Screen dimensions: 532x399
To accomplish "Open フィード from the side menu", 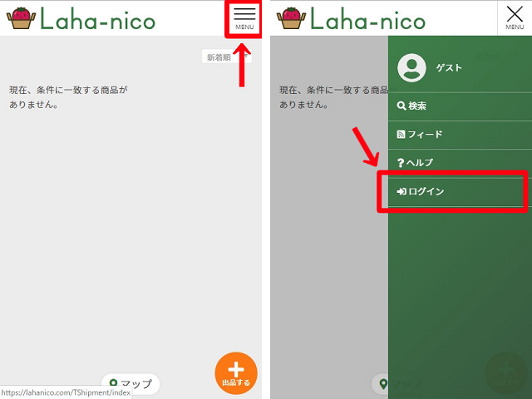I will coord(460,135).
